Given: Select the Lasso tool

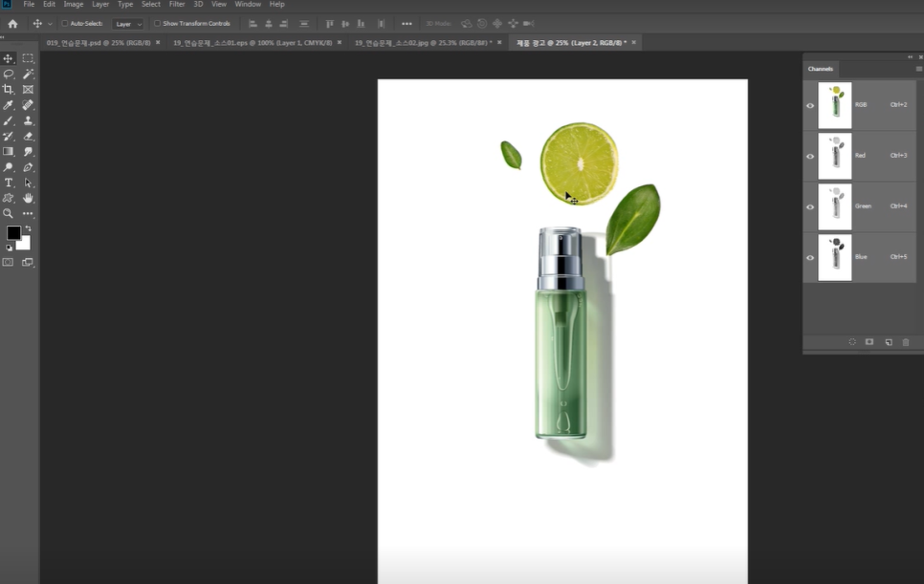Looking at the screenshot, I should coord(9,75).
